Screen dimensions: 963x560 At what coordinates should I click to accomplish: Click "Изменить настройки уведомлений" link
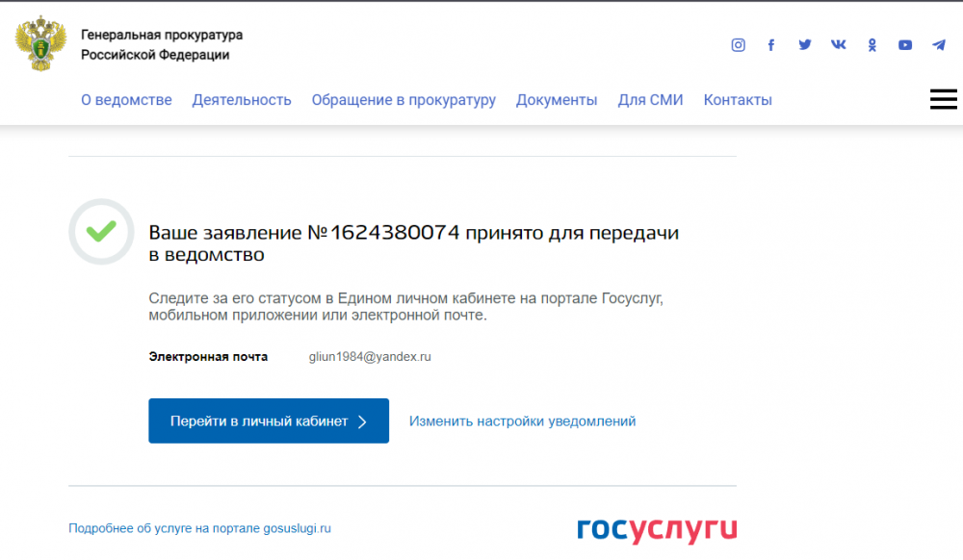tap(522, 421)
